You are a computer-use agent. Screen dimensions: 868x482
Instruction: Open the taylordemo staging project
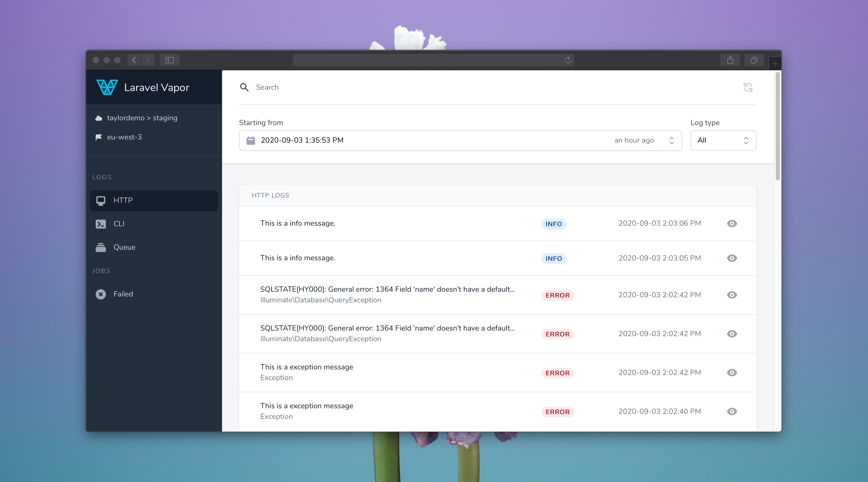click(142, 118)
